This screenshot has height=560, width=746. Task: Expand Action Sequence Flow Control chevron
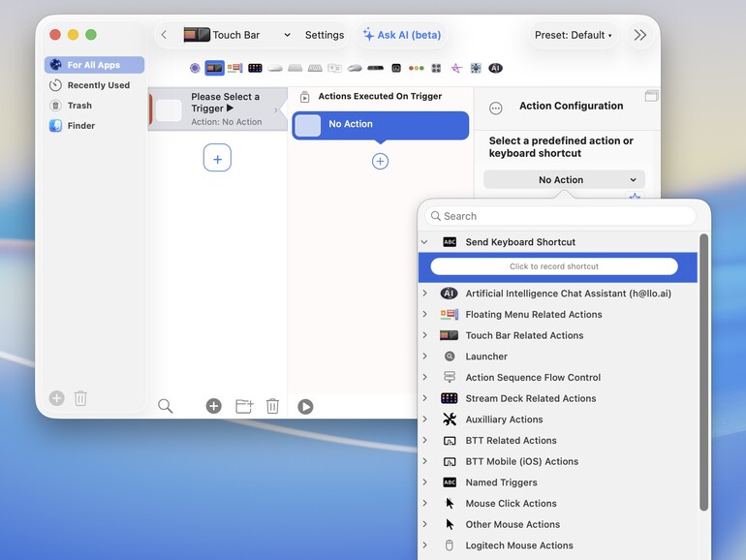click(x=425, y=377)
